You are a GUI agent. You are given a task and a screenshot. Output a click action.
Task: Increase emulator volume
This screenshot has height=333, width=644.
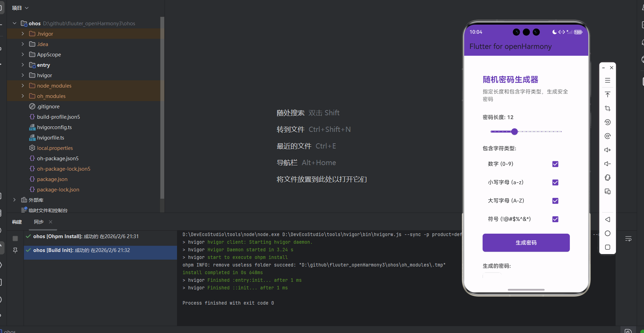pos(607,150)
